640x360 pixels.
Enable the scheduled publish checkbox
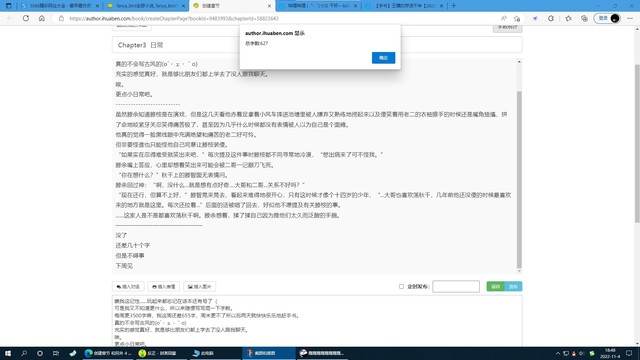401,287
